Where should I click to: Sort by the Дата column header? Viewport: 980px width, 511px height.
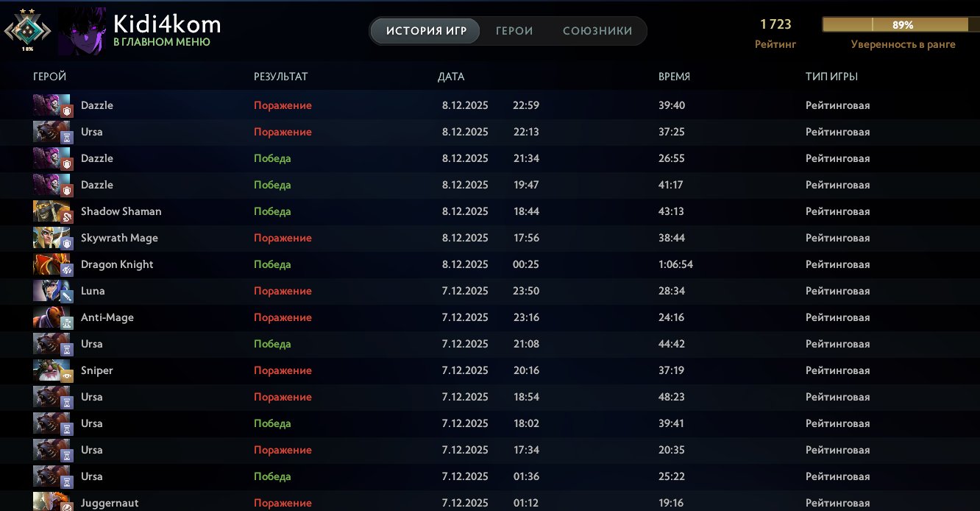(451, 77)
